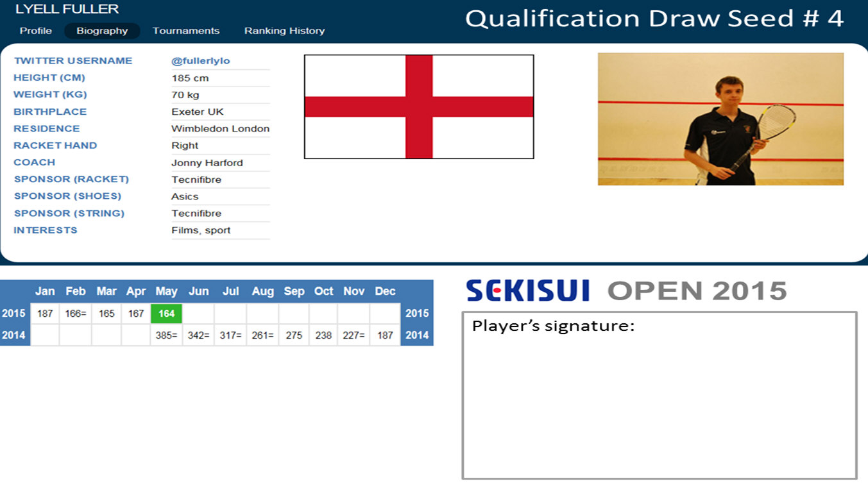Click the Oct column header in rankings
The image size is (868, 490).
coord(324,291)
